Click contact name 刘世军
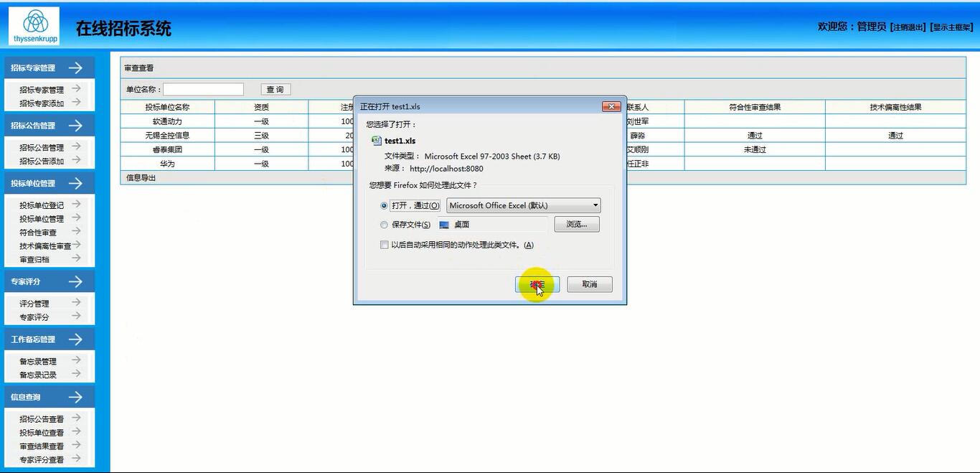This screenshot has height=473, width=980. click(638, 121)
